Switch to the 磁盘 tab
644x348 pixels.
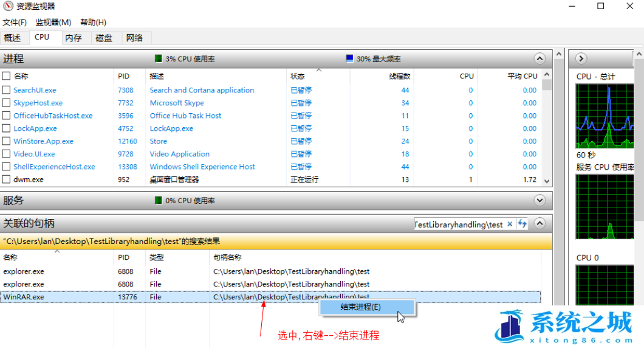tap(104, 38)
